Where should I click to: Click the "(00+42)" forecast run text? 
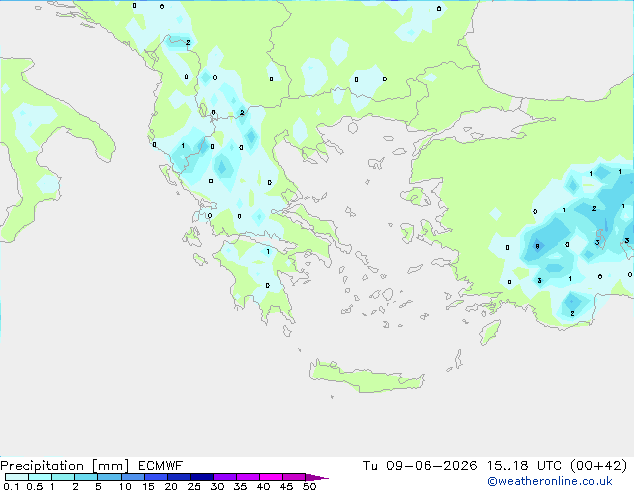(x=598, y=466)
